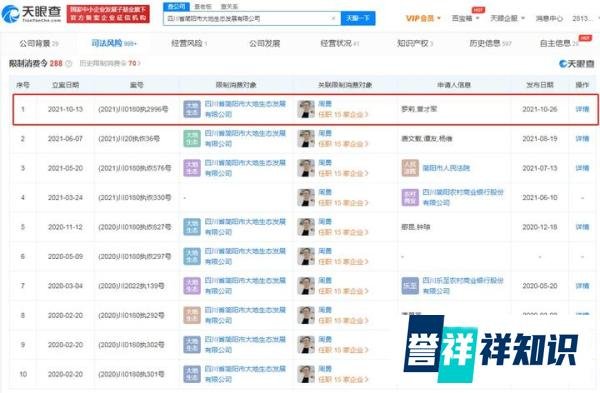Open the 简阳市人民法院 applicant link
The image size is (600, 393).
[446, 168]
